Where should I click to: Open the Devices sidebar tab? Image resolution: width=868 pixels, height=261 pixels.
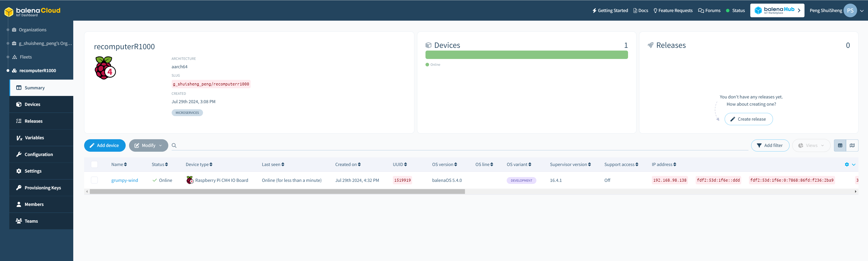coord(42,104)
